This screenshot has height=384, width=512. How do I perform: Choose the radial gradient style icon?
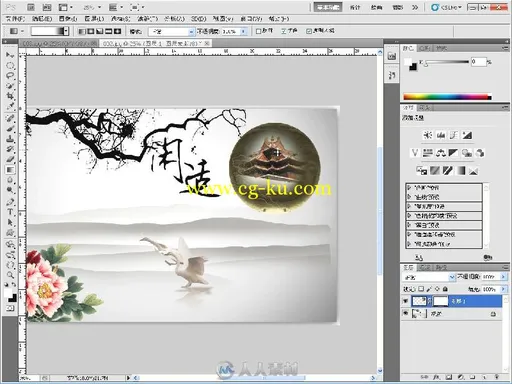point(90,31)
